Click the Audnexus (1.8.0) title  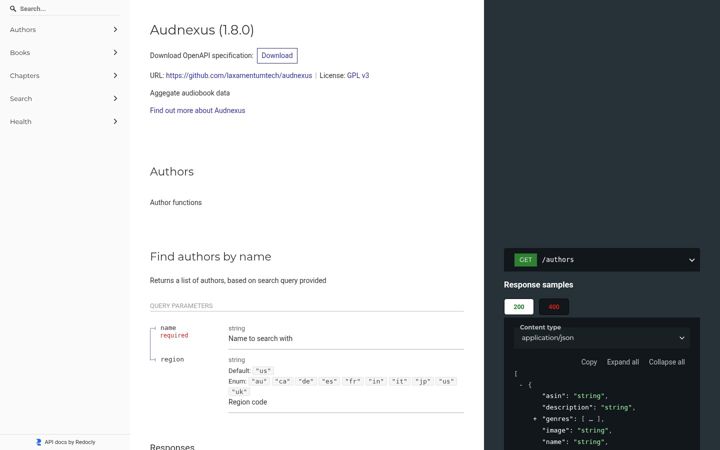[202, 30]
